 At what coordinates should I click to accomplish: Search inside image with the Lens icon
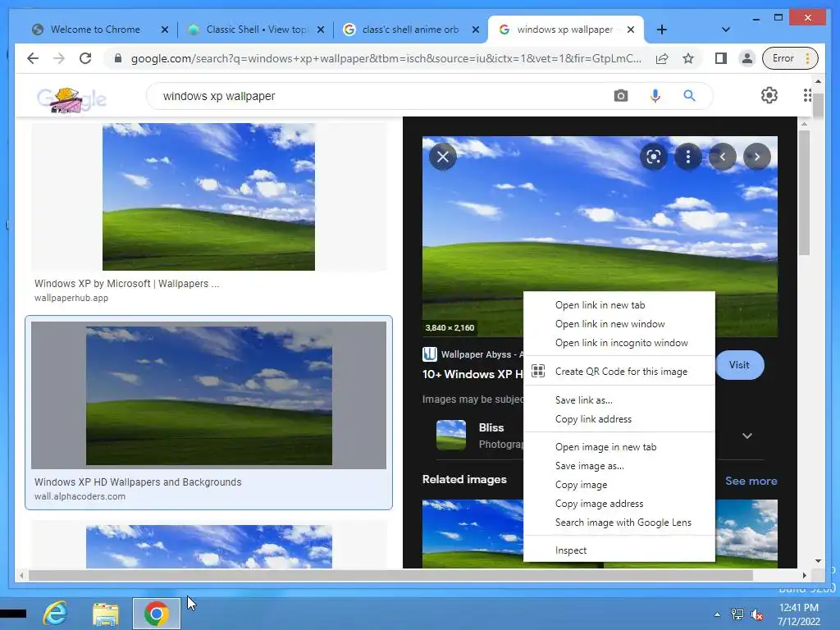coord(654,157)
